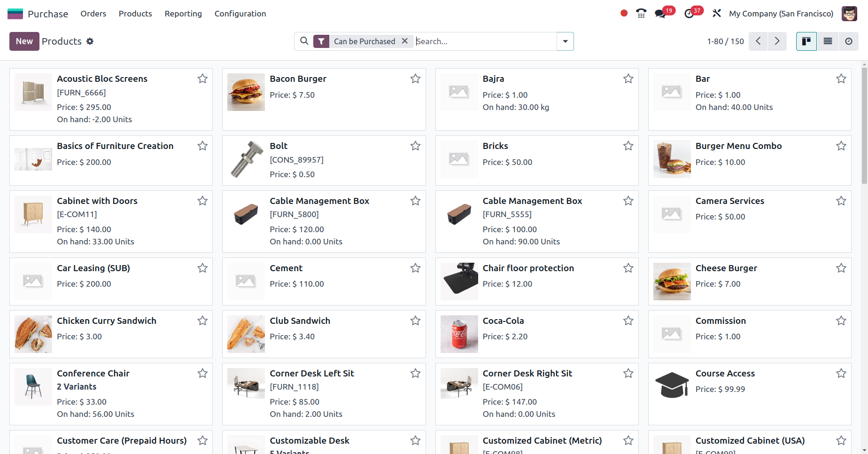Click the search magnifier icon
Viewport: 868px width, 454px height.
point(304,41)
